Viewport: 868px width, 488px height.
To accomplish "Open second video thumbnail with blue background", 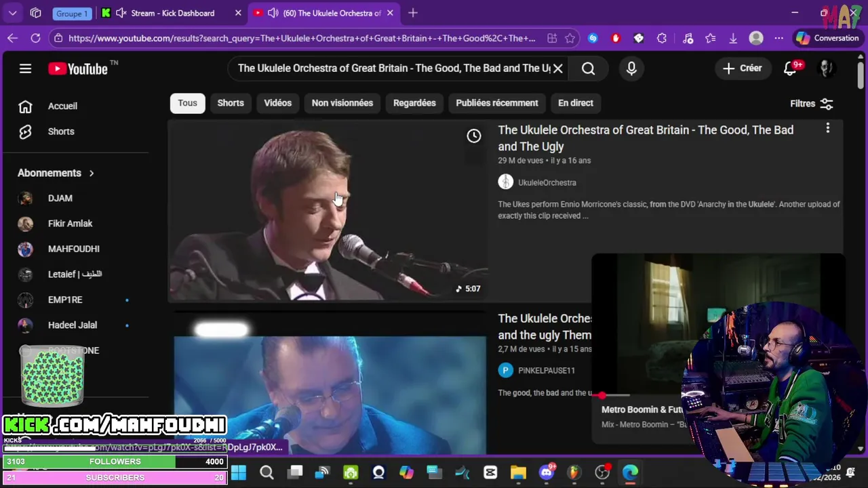I will click(330, 395).
